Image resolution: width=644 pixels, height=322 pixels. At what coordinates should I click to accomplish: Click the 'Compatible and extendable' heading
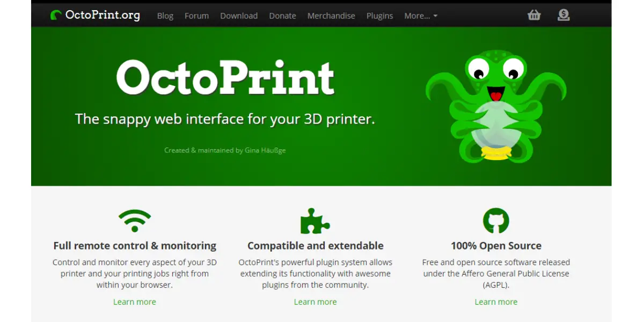tap(315, 246)
